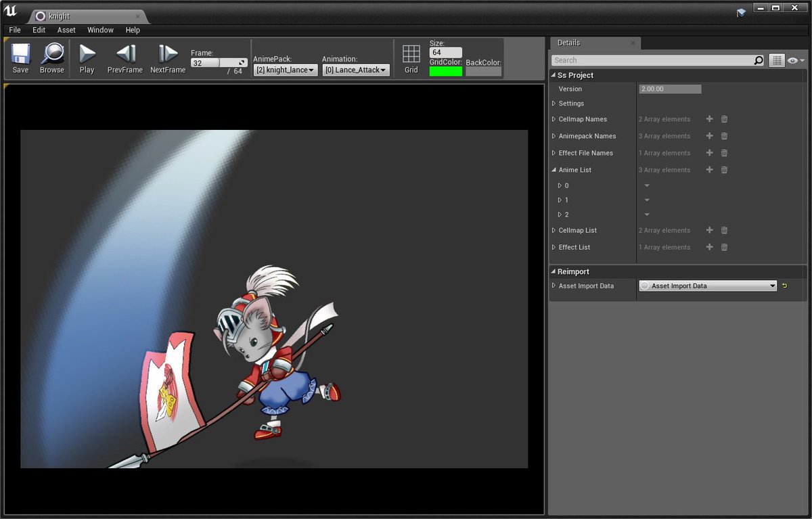The height and width of the screenshot is (519, 812).
Task: Close the knight tab
Action: (138, 16)
